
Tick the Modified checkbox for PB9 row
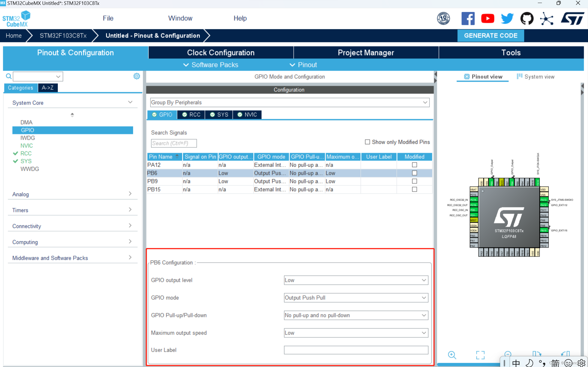click(x=414, y=181)
